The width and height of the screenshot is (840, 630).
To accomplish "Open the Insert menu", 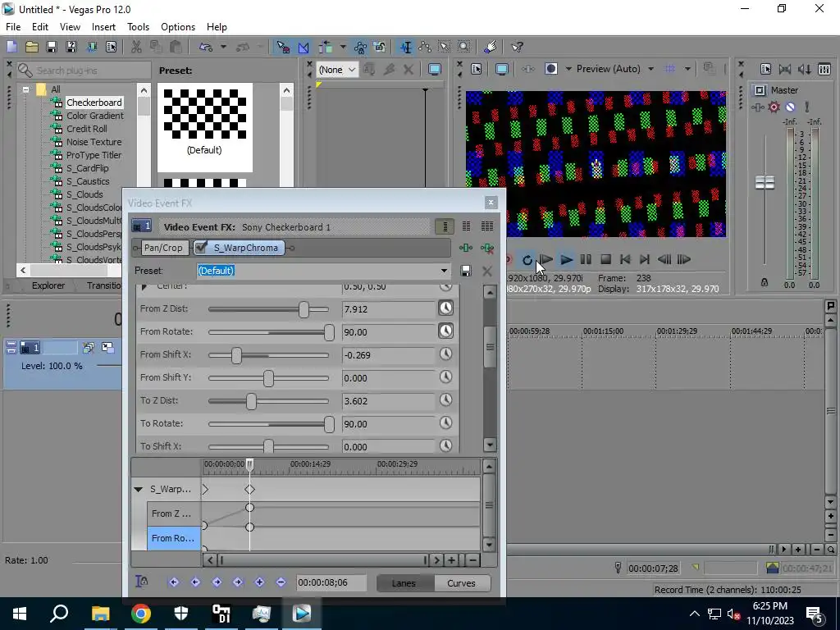I will (x=103, y=27).
